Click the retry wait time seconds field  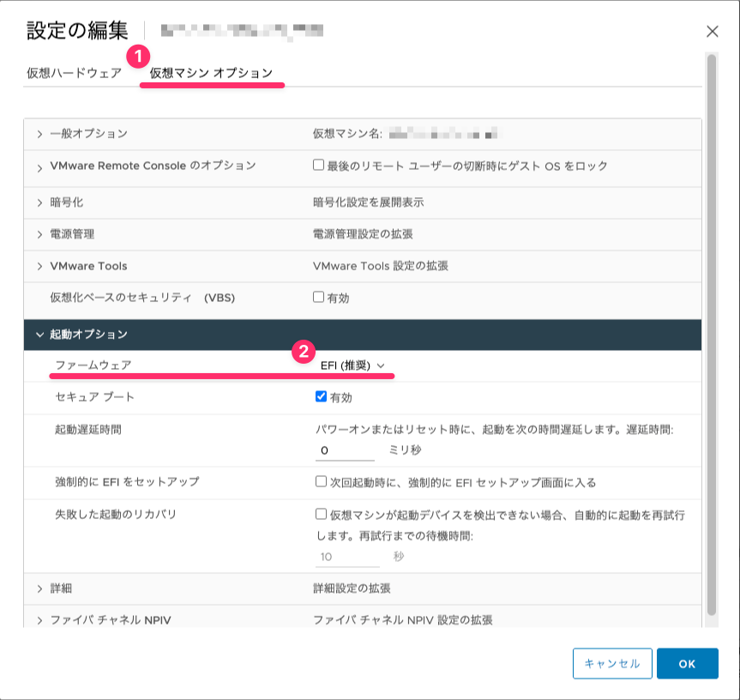click(x=348, y=557)
